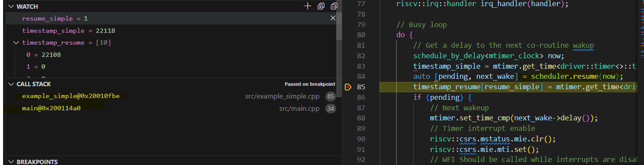Add a new watch expression

(x=307, y=6)
